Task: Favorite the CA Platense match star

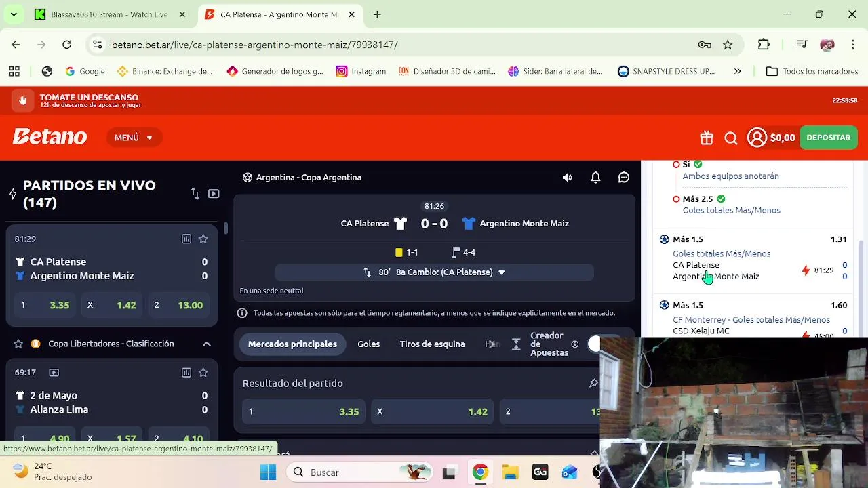Action: click(203, 239)
